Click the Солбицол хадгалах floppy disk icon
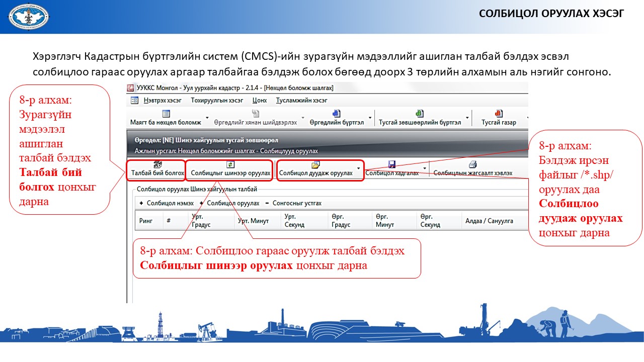This screenshot has height=362, width=644. tap(392, 164)
